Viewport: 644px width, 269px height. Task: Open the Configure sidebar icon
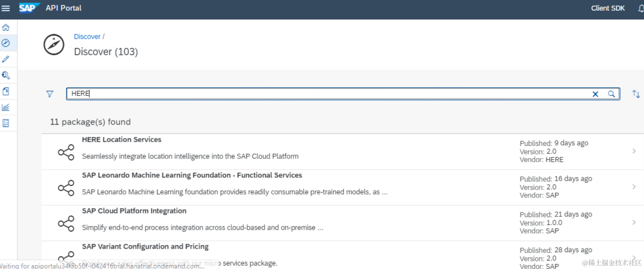pyautogui.click(x=6, y=123)
